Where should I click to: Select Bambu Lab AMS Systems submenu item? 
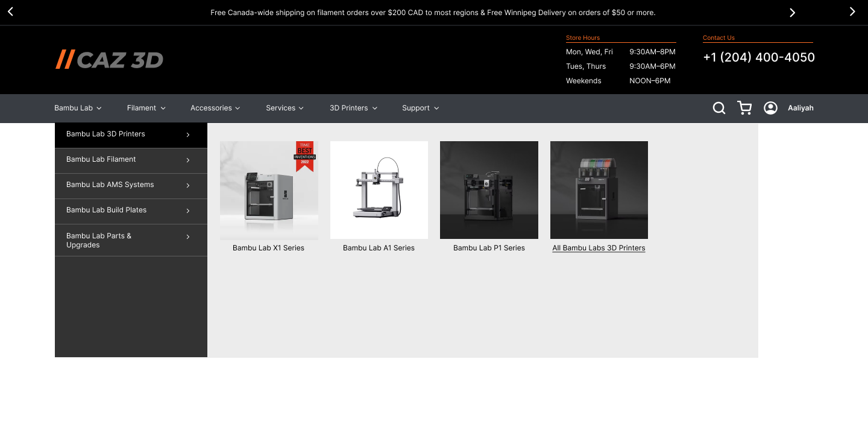point(131,186)
